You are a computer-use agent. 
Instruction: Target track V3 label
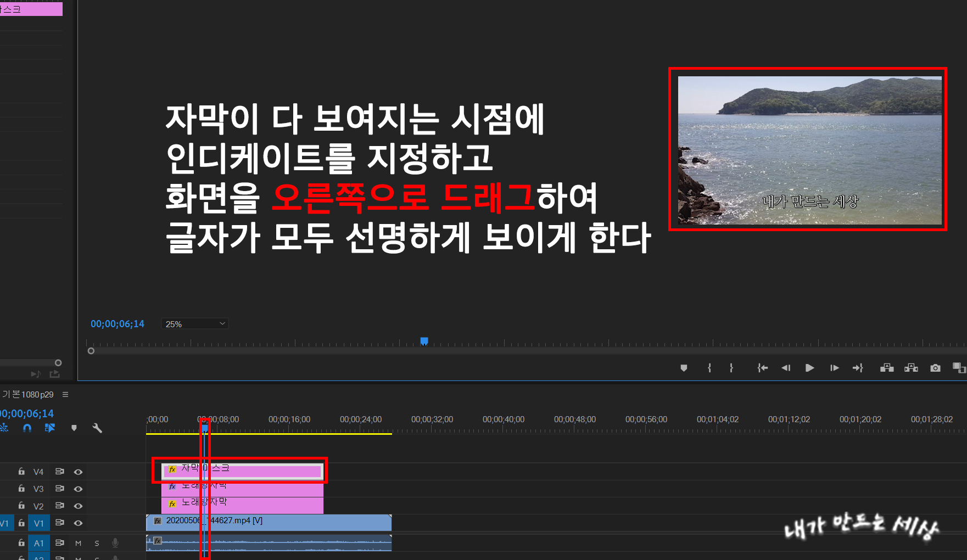point(38,489)
